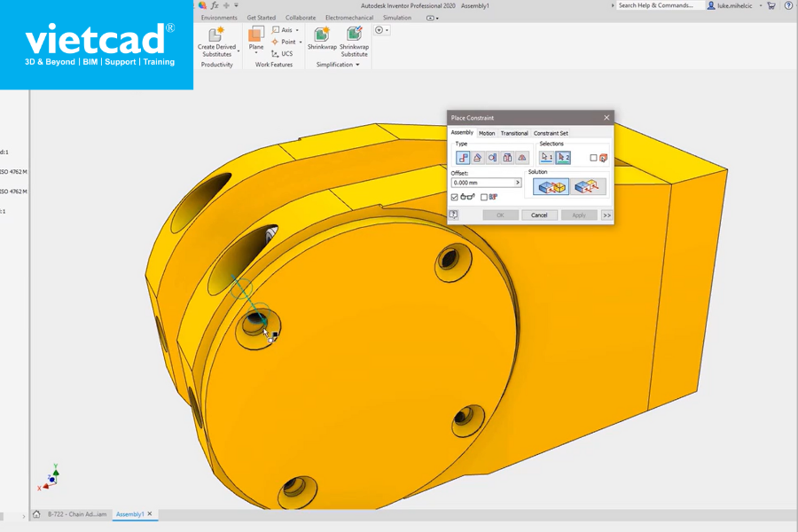This screenshot has width=798, height=532.
Task: Click the plus icon in quick access toolbar
Action: click(226, 5)
